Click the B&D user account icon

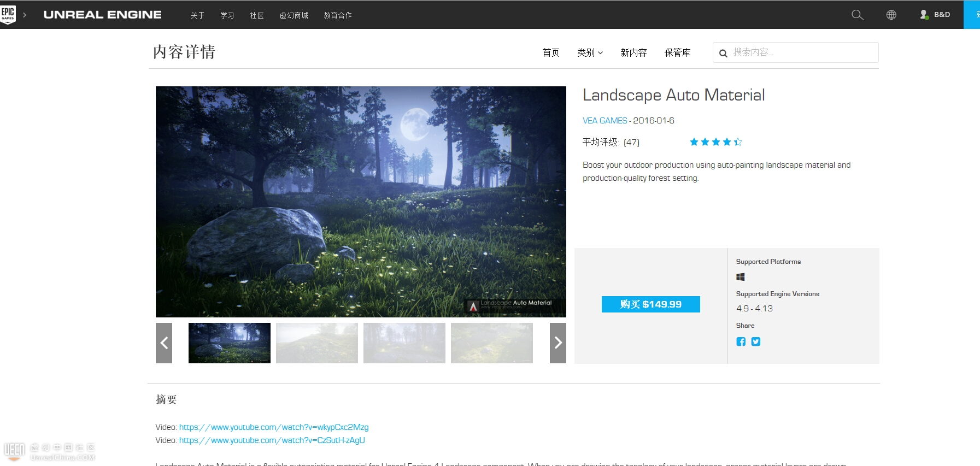coord(924,15)
